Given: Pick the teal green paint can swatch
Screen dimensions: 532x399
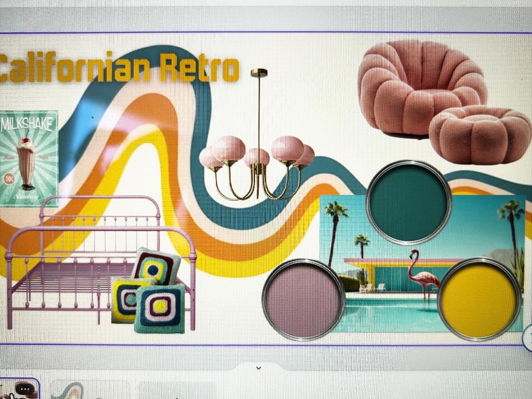Looking at the screenshot, I should (408, 202).
